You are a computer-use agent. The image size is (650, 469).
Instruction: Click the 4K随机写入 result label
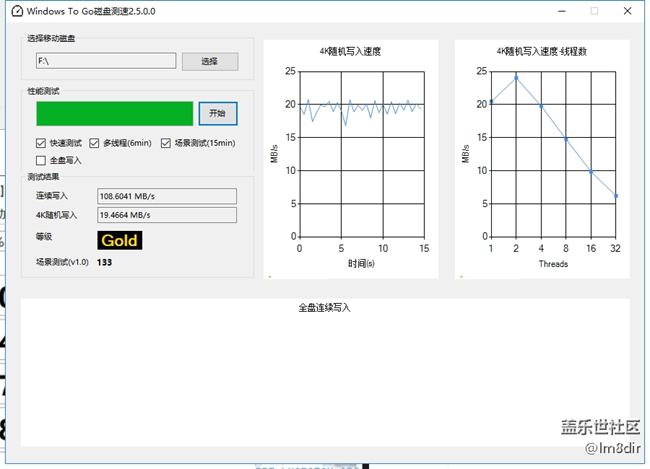[56, 215]
